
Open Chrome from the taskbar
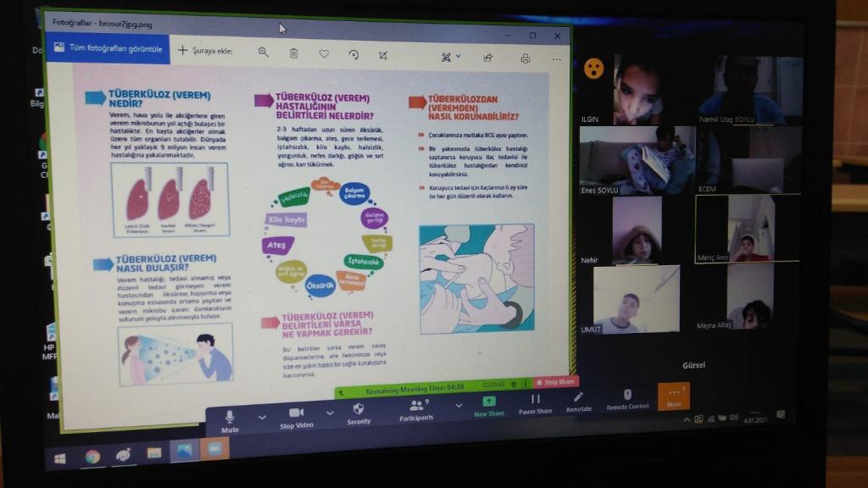[92, 457]
